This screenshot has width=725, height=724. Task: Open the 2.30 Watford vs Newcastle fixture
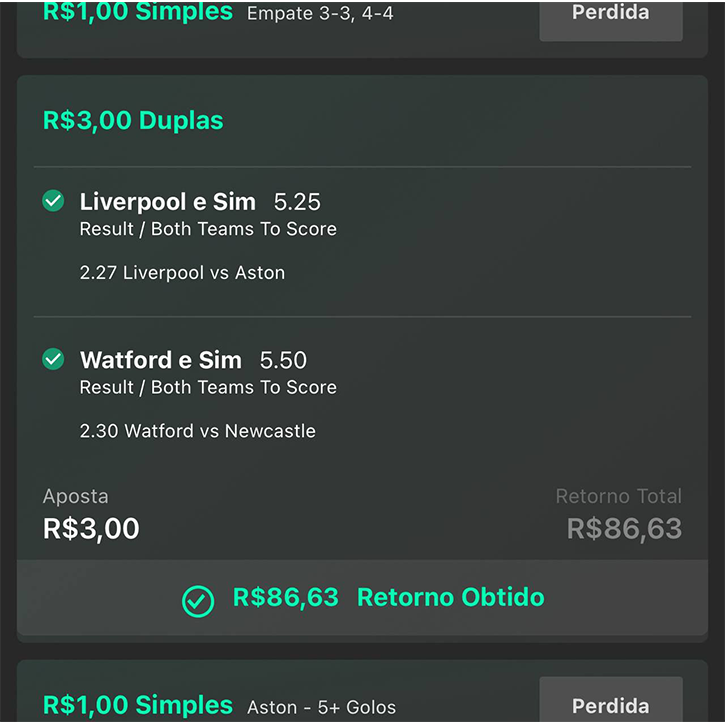coord(197,431)
